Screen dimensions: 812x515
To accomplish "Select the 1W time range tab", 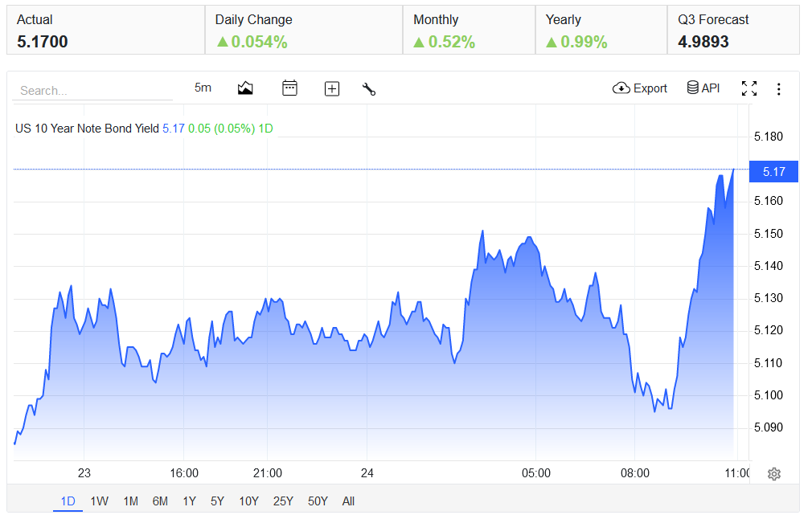I will pos(99,501).
